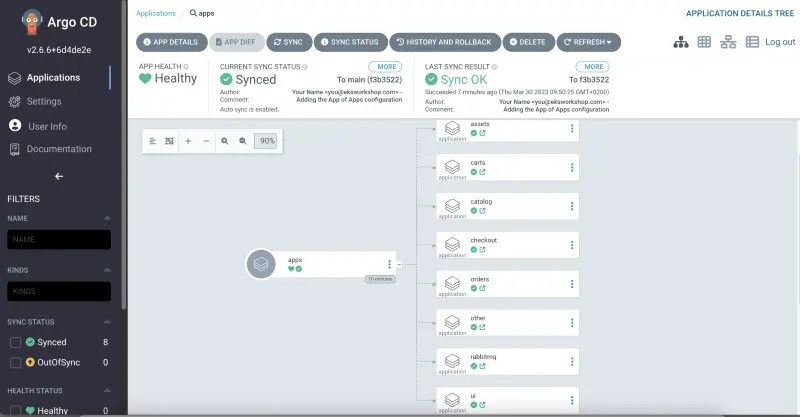Click the zoom in magnifier icon
This screenshot has height=417, width=800.
[225, 141]
